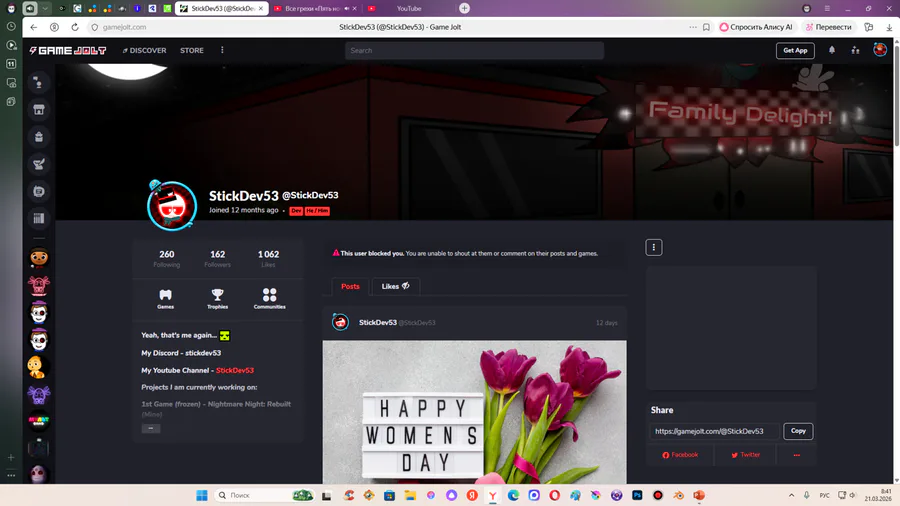Reload the Game Jolt page
Image resolution: width=900 pixels, height=506 pixels.
pyautogui.click(x=75, y=27)
